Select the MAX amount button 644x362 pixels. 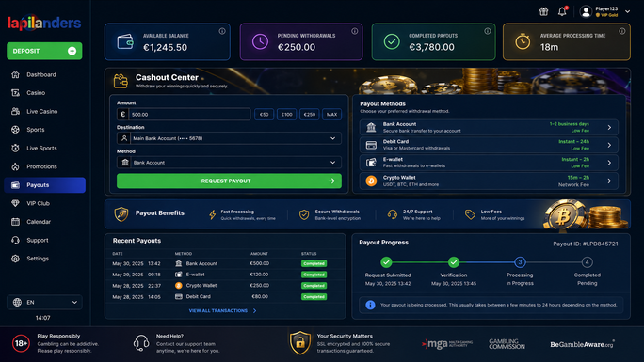pos(331,115)
